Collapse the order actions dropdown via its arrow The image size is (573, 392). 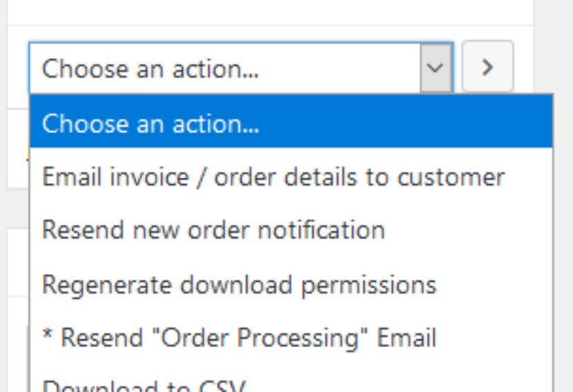tap(435, 68)
